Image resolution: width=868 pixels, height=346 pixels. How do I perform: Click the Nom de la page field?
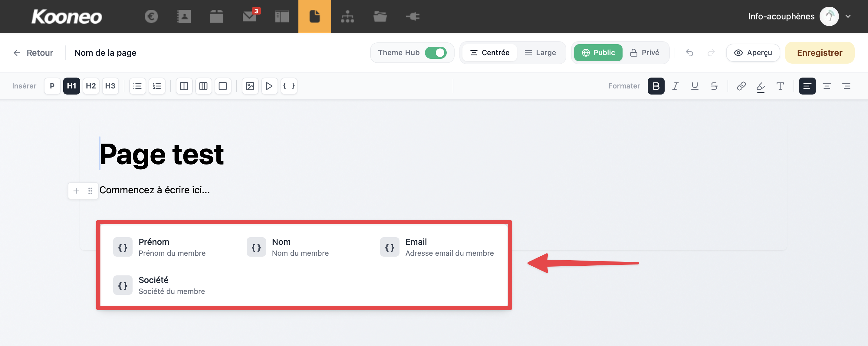(105, 53)
